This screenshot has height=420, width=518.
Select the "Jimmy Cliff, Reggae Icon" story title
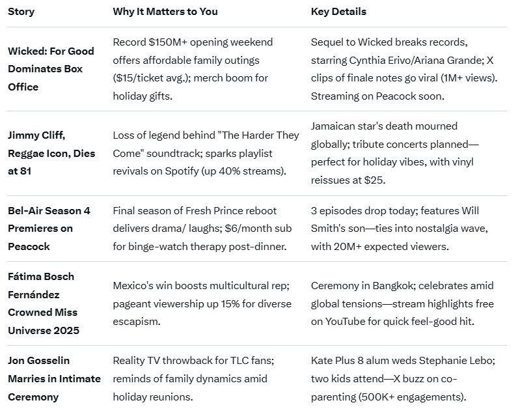(x=51, y=153)
